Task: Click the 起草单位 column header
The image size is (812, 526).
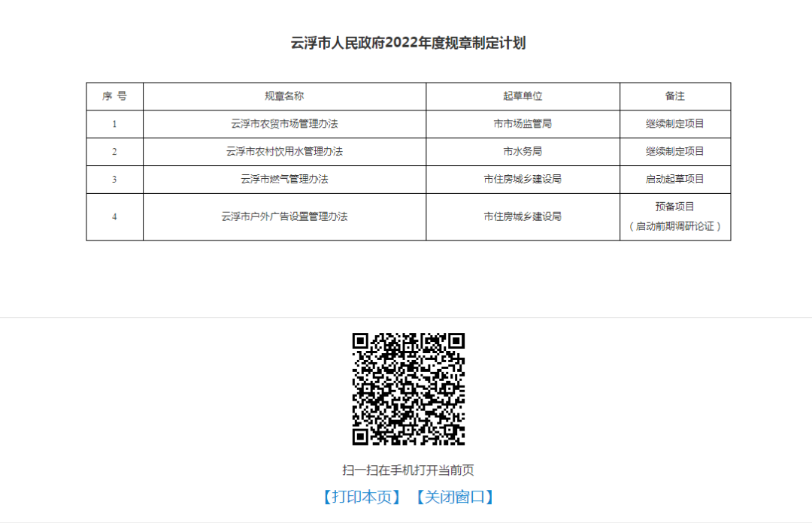Action: [523, 96]
